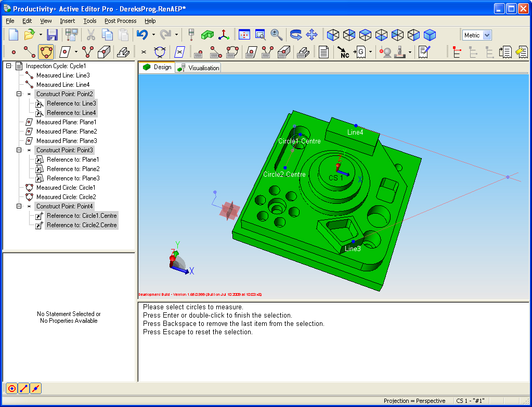Click the Line4 label in 3D view
This screenshot has height=407, width=532.
(x=355, y=132)
